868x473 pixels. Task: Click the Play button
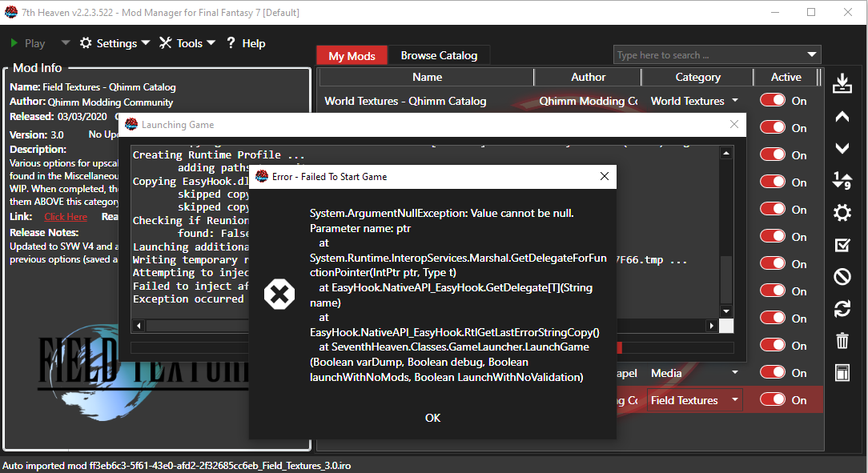tap(28, 43)
